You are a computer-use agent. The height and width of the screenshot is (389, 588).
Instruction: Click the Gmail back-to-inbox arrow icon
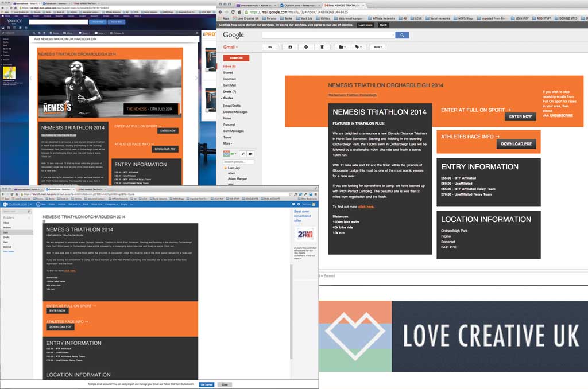point(270,47)
